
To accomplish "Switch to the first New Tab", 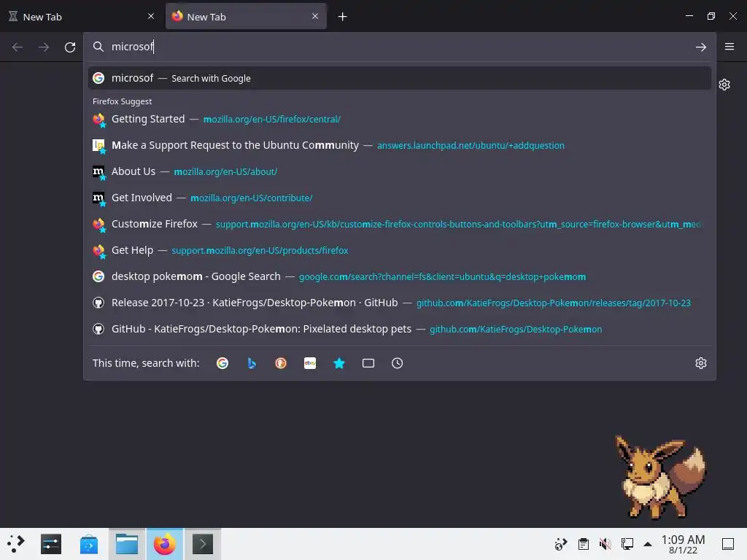I will click(x=82, y=17).
